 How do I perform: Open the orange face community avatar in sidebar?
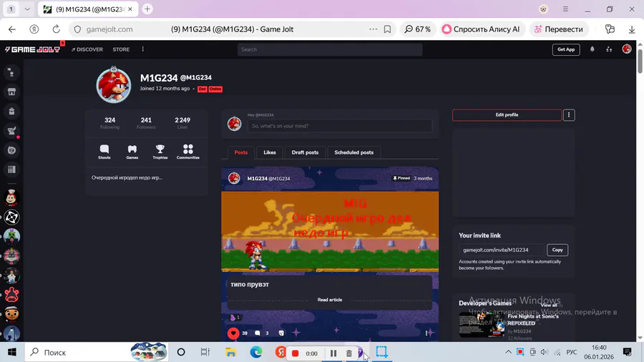(11, 314)
